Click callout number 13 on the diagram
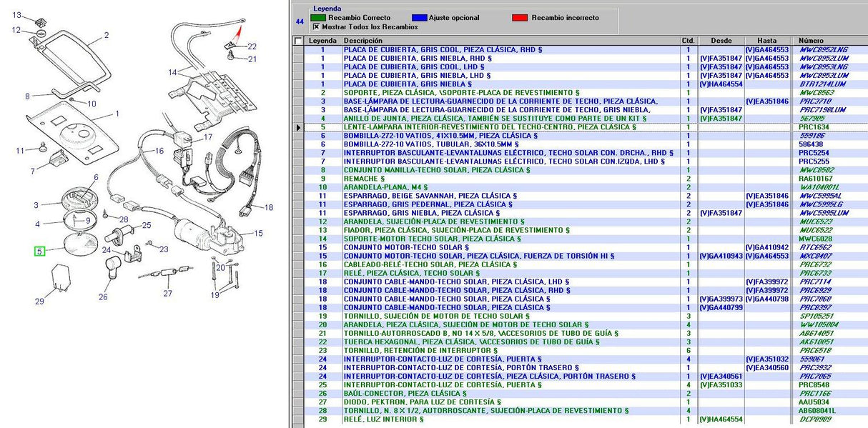 pos(17,16)
